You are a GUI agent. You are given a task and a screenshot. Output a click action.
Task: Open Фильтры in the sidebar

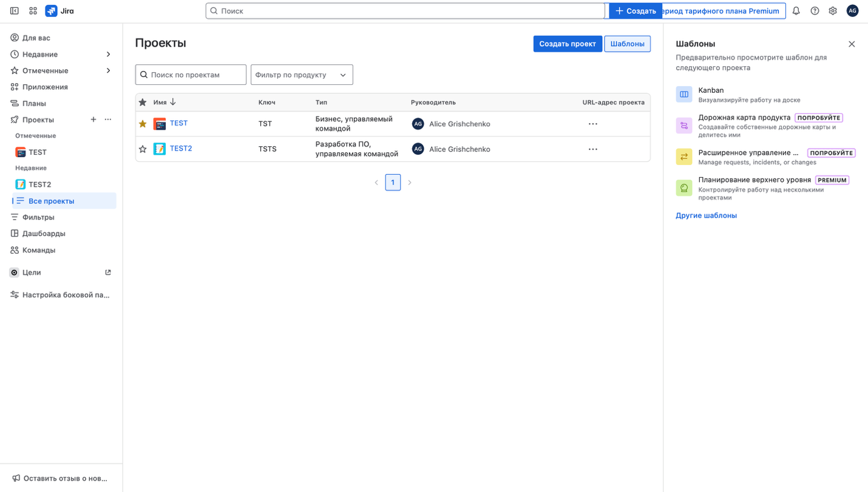[x=38, y=217]
